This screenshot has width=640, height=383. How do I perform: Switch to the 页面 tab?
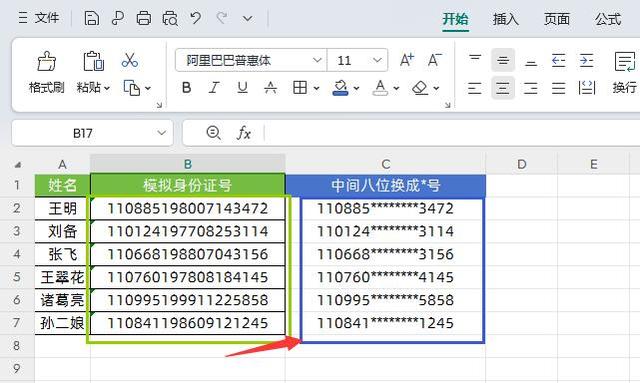pyautogui.click(x=557, y=19)
